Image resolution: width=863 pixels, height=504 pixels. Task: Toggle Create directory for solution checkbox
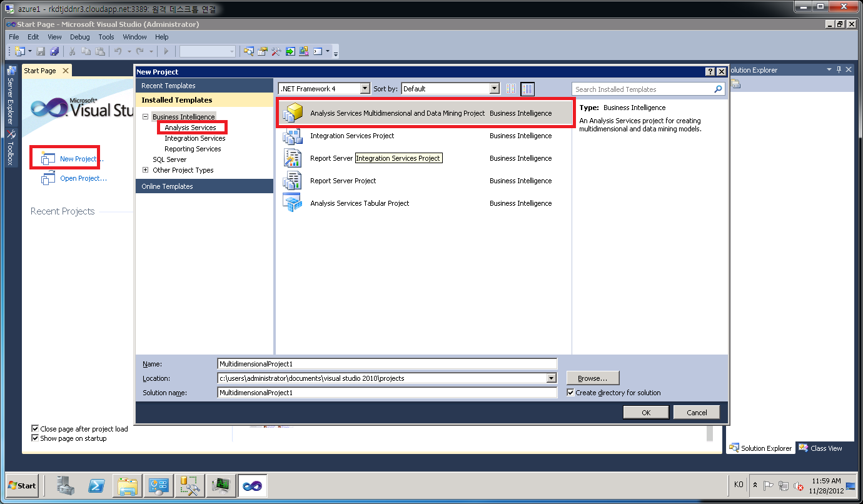pos(570,393)
